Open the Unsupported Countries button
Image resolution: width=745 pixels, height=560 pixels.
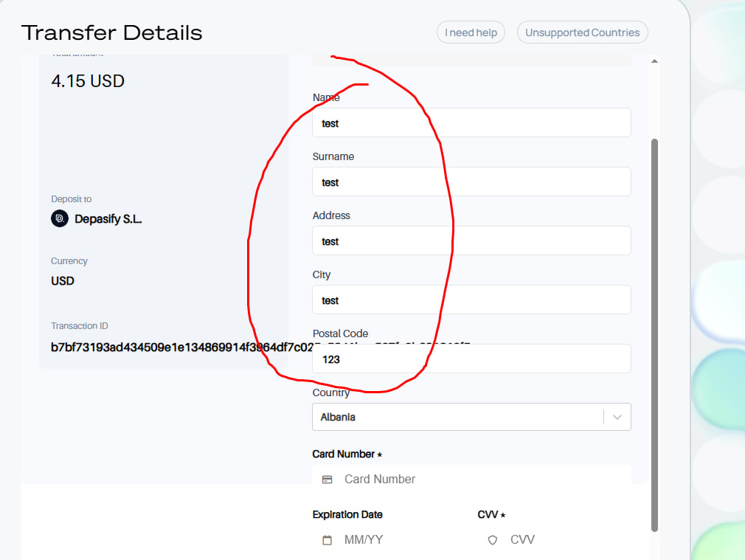point(582,32)
